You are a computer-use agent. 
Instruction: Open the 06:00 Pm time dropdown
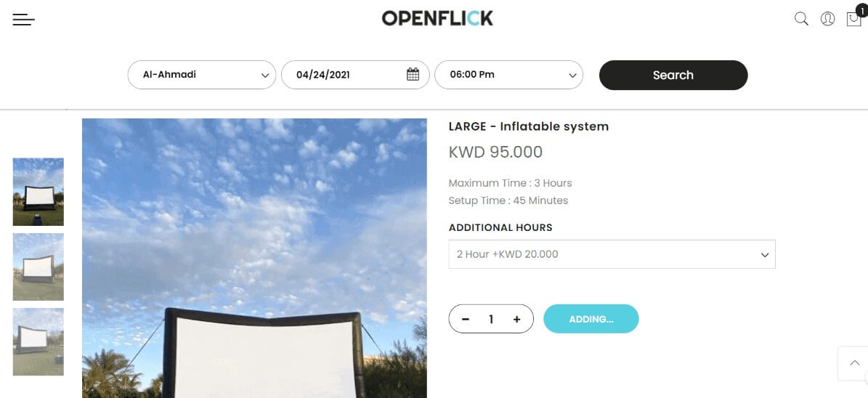point(508,75)
